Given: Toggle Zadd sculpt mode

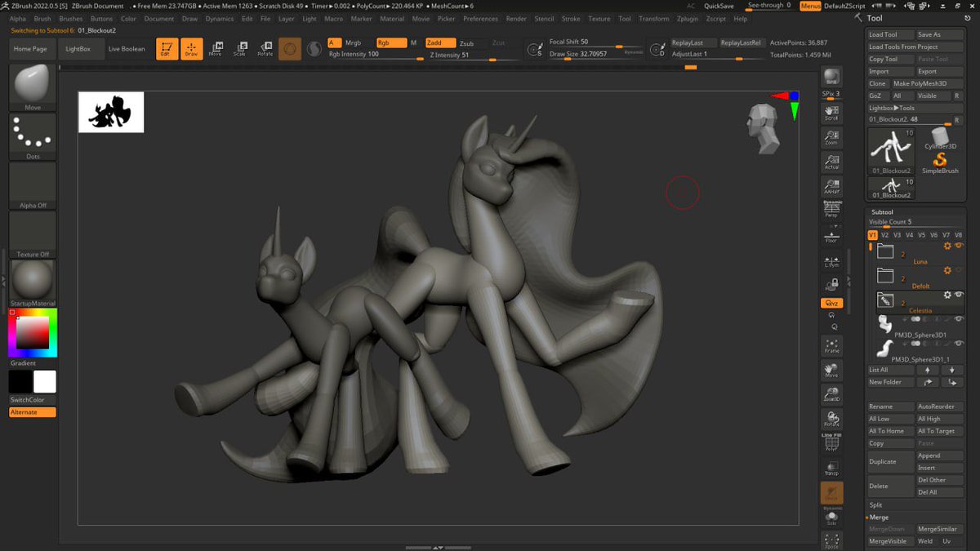Looking at the screenshot, I should 440,42.
